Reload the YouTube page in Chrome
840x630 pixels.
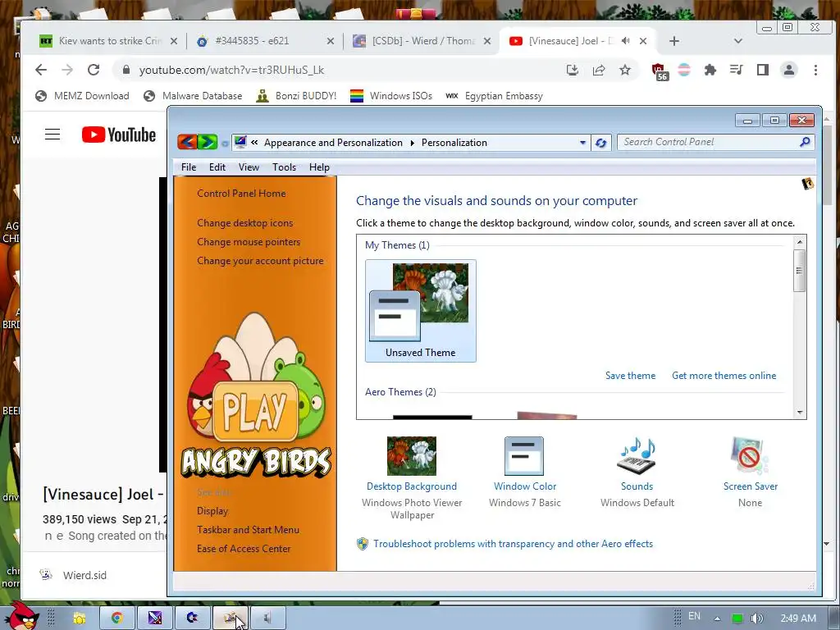click(x=94, y=71)
